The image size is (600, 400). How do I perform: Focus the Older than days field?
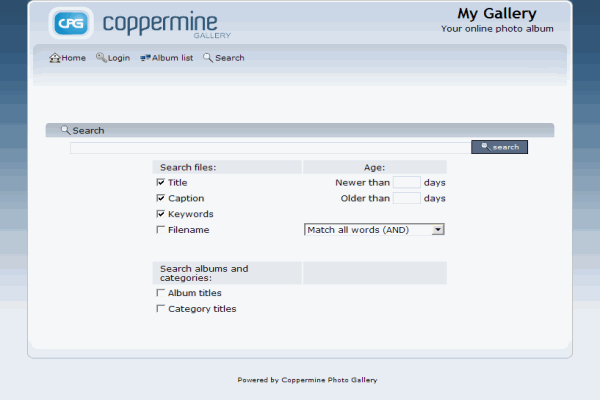click(406, 199)
